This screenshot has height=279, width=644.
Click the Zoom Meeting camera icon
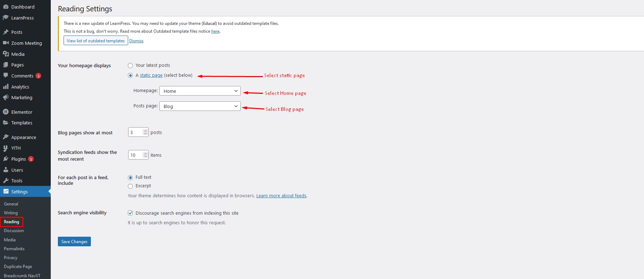click(x=6, y=43)
